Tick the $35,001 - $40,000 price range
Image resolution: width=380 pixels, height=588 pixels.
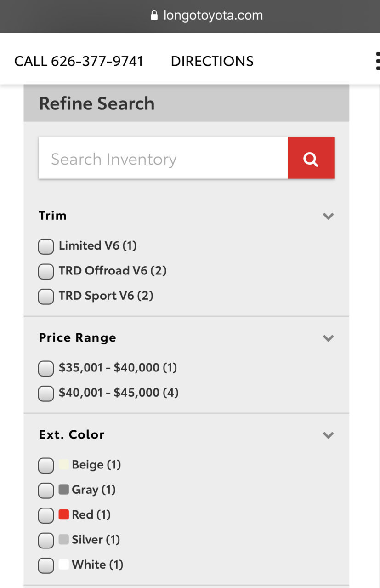[x=46, y=368]
